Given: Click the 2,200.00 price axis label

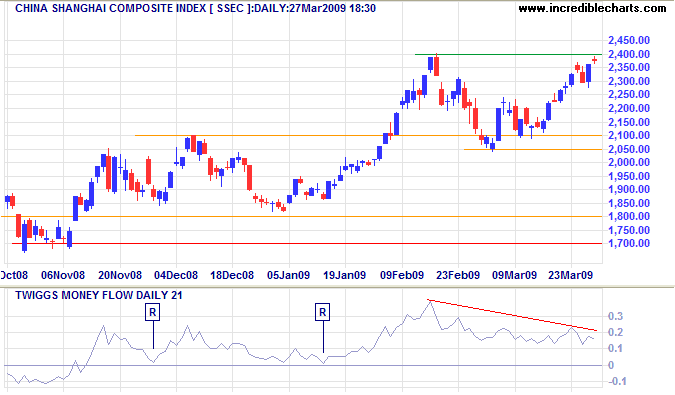Looking at the screenshot, I should 629,108.
